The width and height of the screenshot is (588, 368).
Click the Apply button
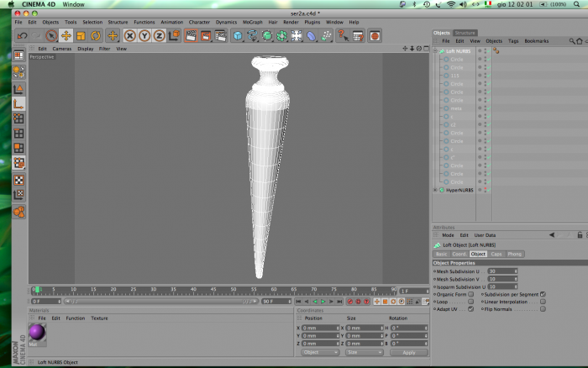point(409,353)
